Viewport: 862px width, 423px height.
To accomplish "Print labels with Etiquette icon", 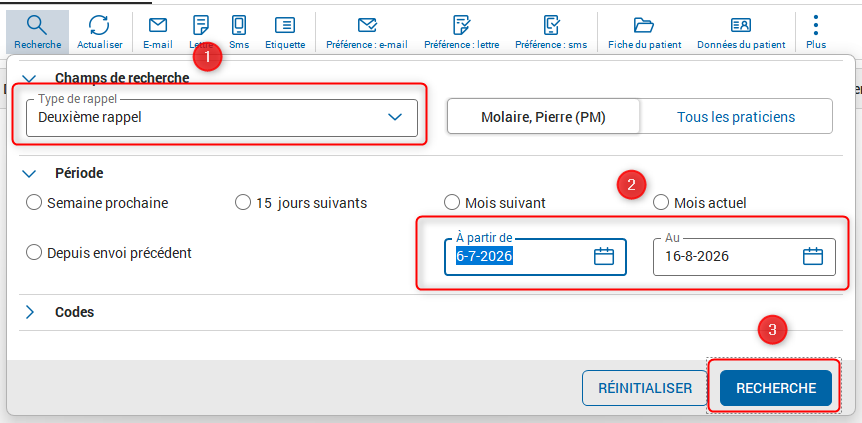I will coord(285,25).
